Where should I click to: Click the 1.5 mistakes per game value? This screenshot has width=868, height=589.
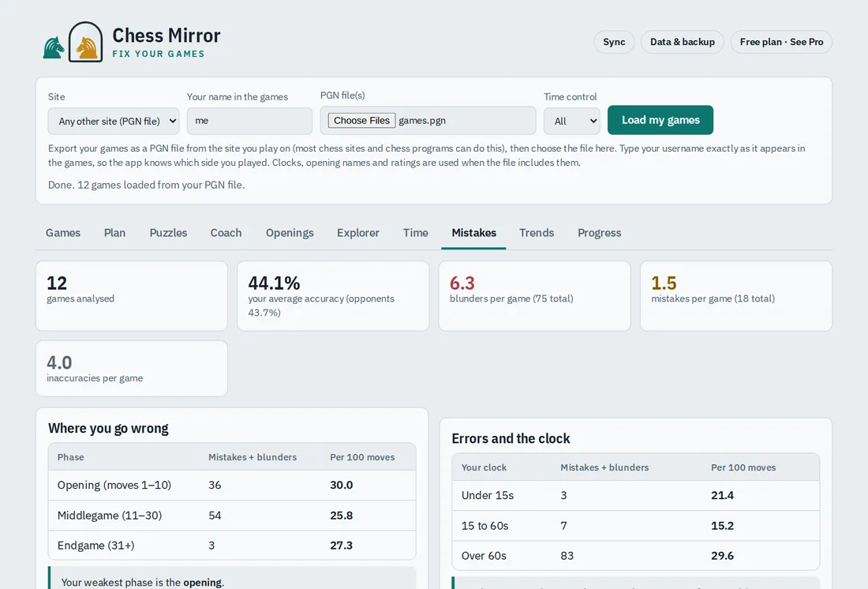coord(664,283)
